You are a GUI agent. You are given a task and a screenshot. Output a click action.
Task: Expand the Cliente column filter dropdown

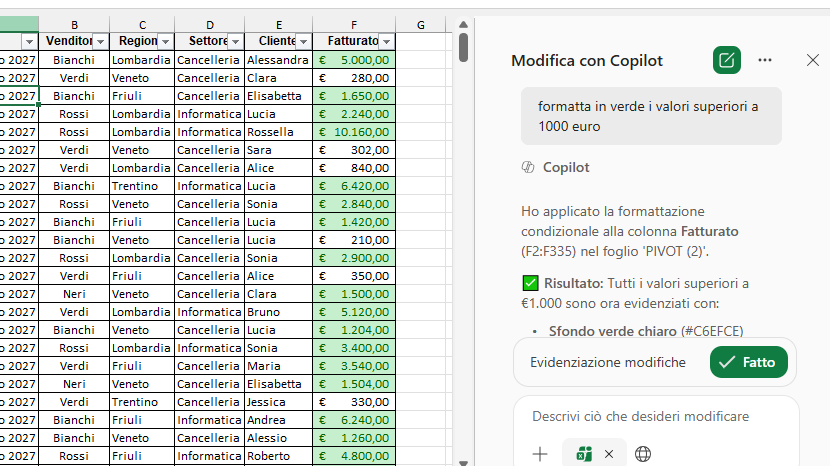pyautogui.click(x=303, y=41)
